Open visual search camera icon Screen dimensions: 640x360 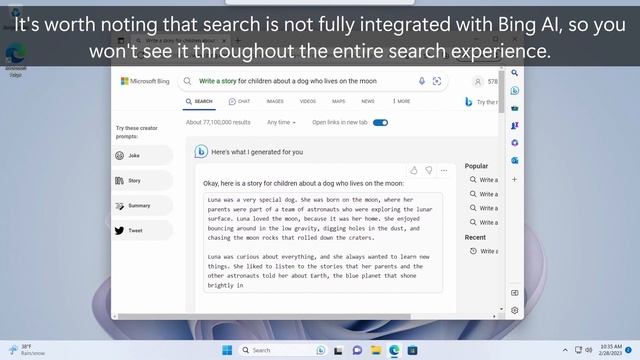[437, 81]
